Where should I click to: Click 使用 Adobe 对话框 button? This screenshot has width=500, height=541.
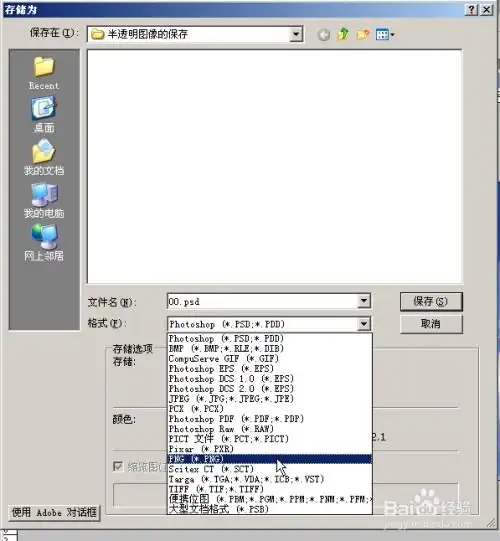point(54,512)
